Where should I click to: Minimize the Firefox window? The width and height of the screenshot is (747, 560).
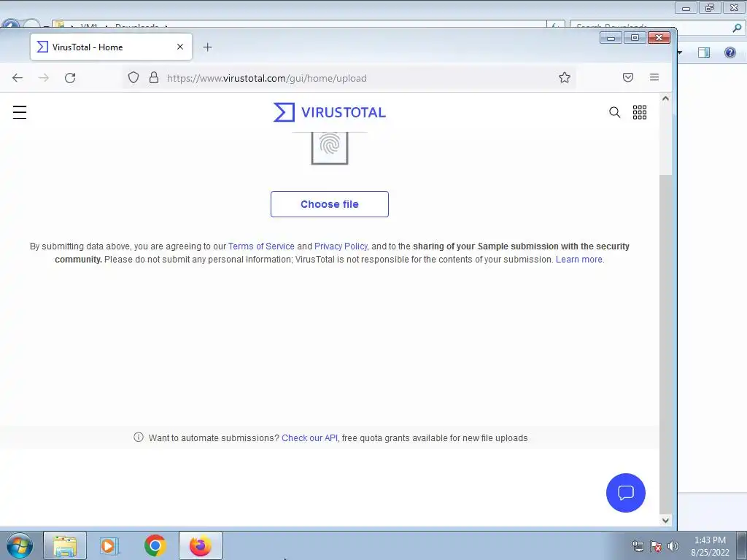coord(611,38)
